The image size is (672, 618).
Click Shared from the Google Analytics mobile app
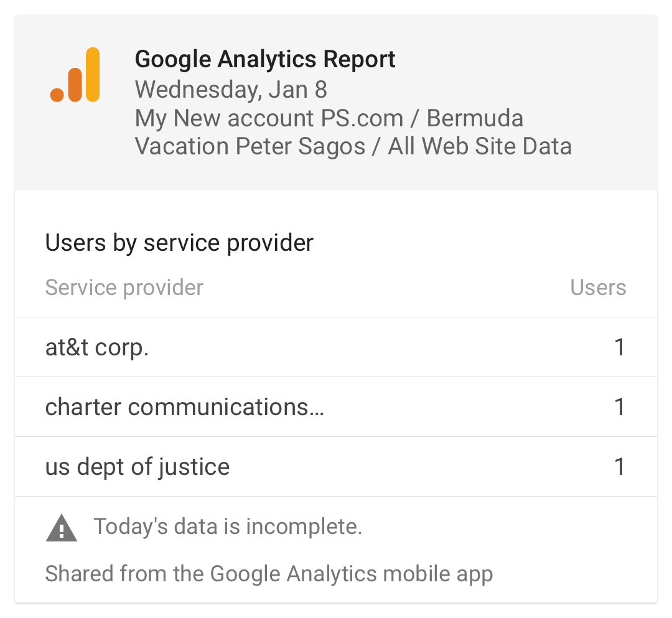click(269, 574)
